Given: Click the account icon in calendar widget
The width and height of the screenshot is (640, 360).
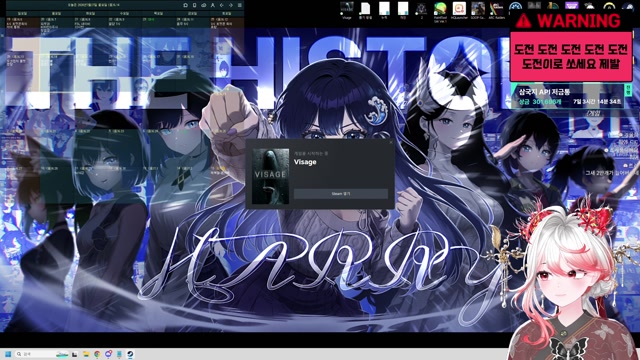Looking at the screenshot, I should click(213, 5).
